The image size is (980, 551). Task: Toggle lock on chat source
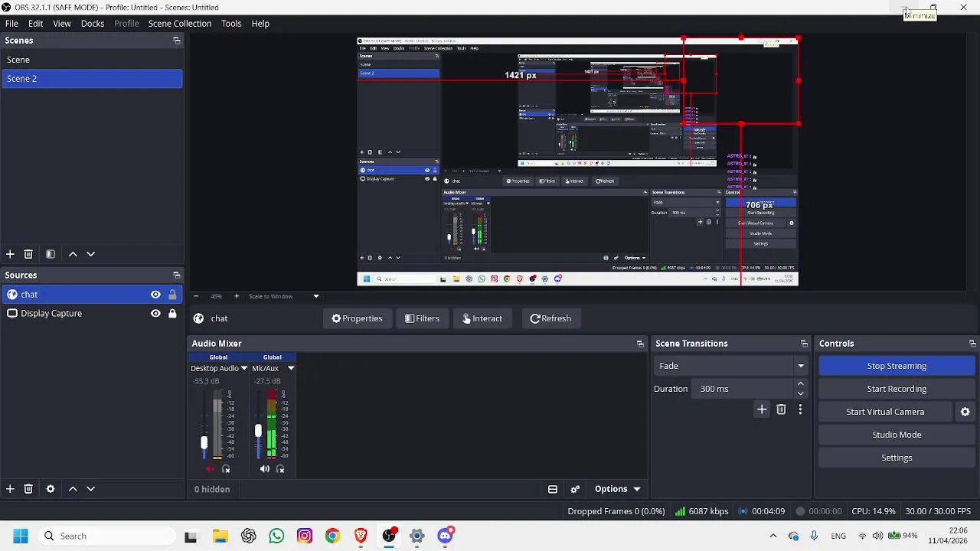172,295
